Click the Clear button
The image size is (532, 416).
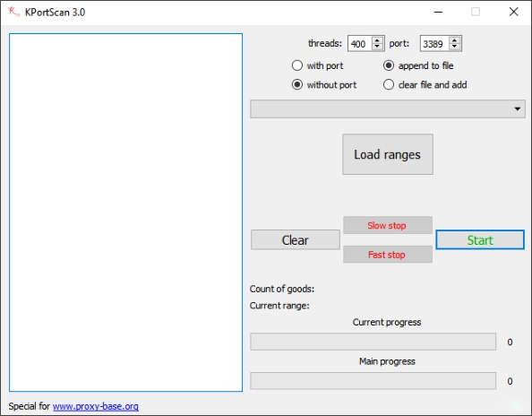[x=296, y=239]
